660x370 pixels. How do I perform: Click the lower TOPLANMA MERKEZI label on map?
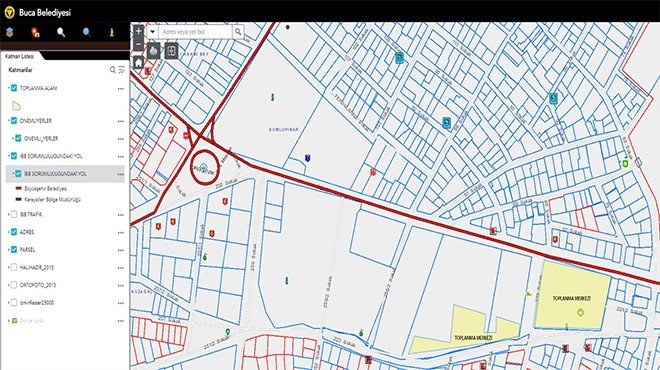[473, 338]
